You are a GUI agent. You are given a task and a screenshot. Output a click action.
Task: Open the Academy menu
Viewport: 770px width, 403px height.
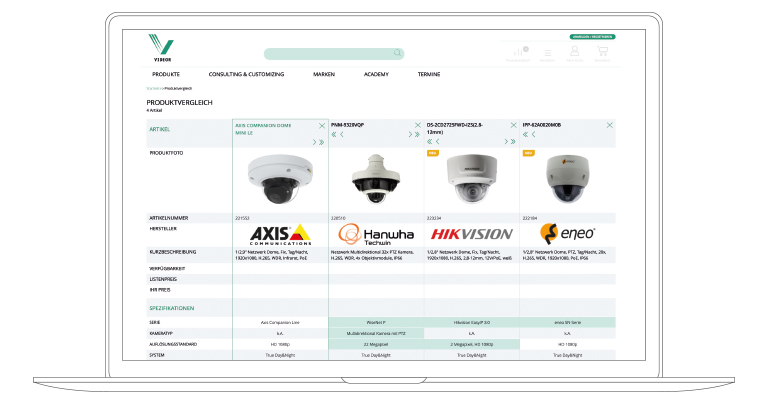pyautogui.click(x=376, y=74)
